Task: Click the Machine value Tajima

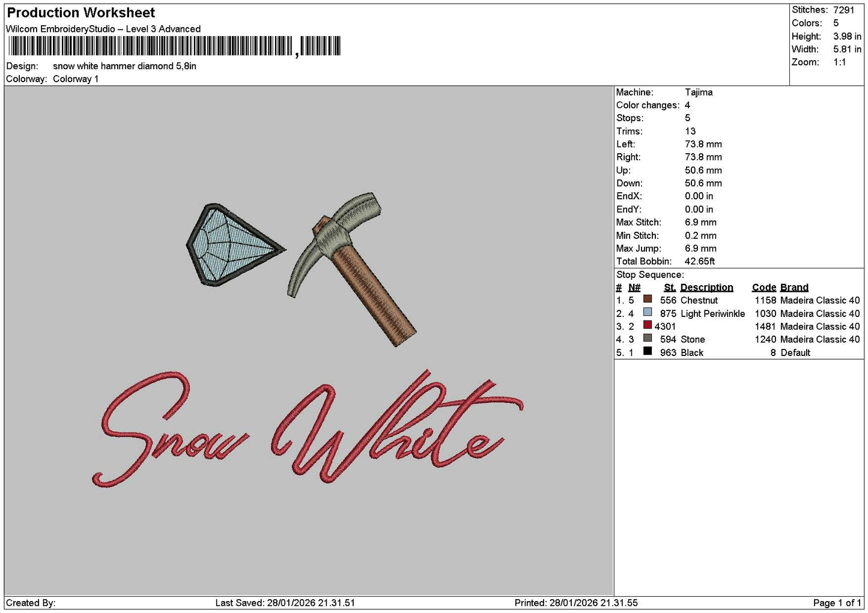Action: (699, 92)
